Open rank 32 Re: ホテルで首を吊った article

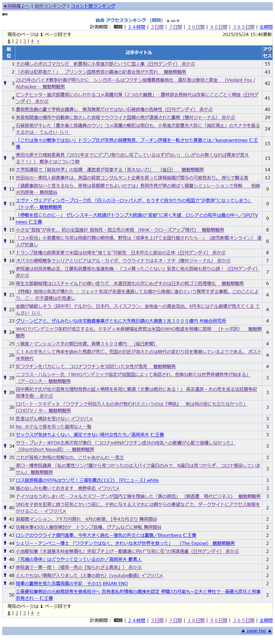click(54, 427)
